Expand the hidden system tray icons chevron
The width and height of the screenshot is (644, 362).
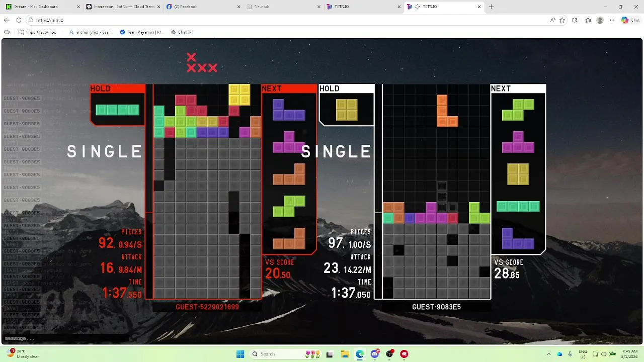click(549, 354)
